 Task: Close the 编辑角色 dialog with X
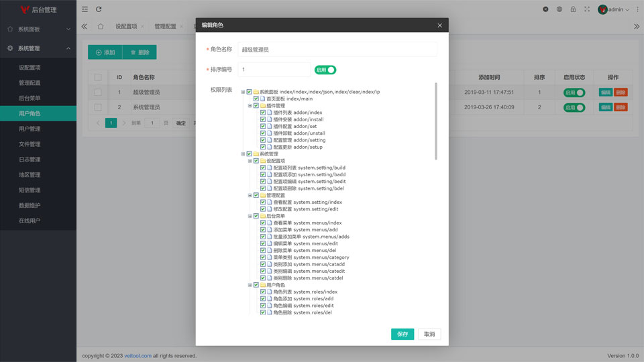pos(439,25)
